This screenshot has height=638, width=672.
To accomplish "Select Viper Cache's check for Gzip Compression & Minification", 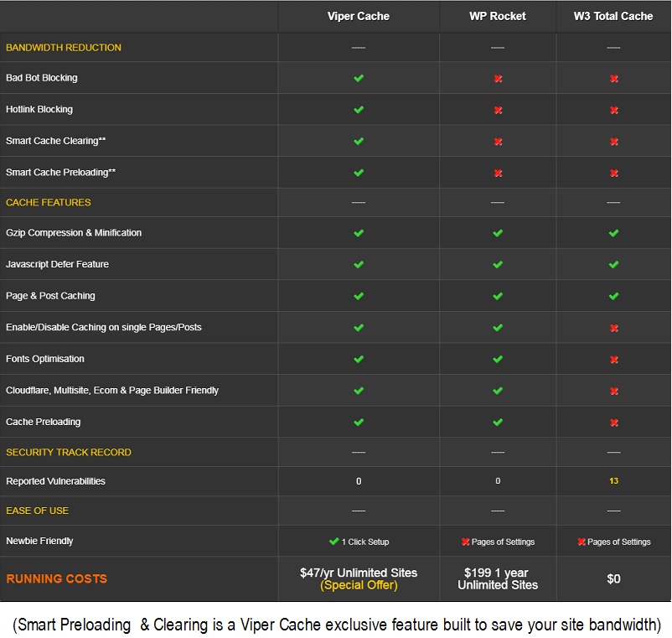I will 359,233.
